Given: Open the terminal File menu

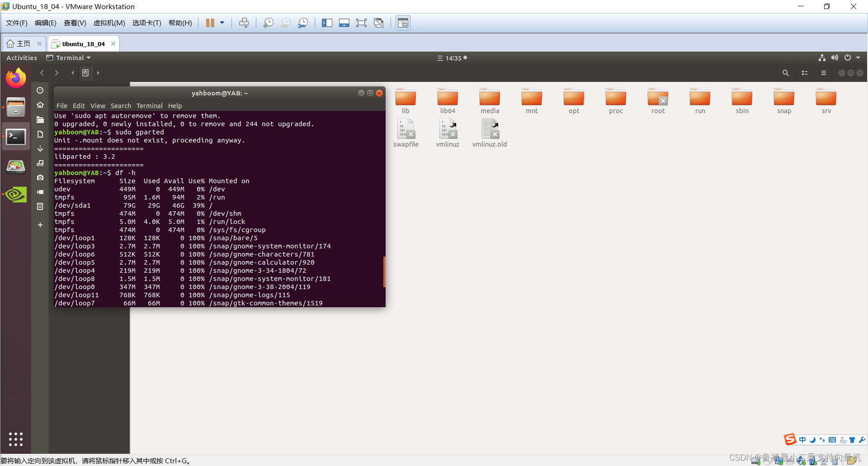Looking at the screenshot, I should click(62, 106).
